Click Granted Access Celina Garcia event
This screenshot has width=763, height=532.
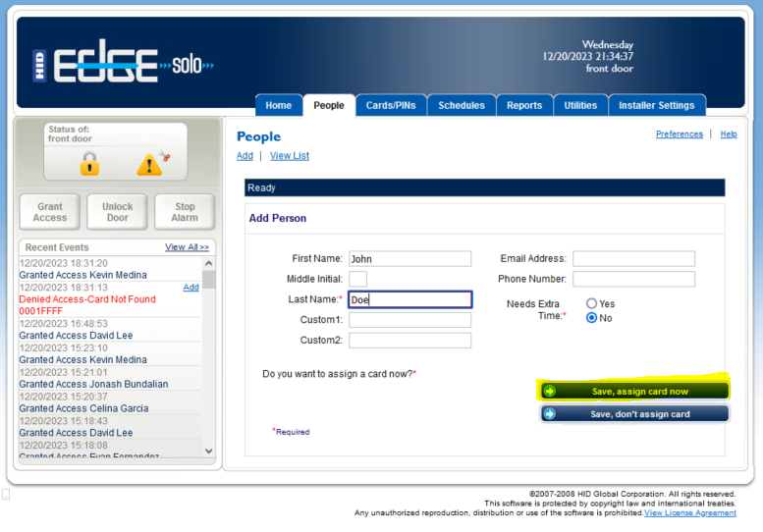click(x=83, y=408)
